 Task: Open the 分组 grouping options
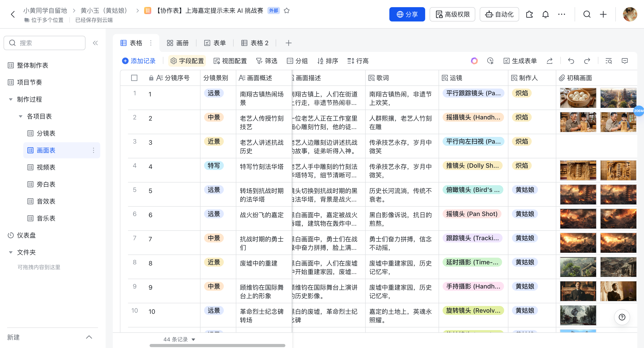coord(297,61)
